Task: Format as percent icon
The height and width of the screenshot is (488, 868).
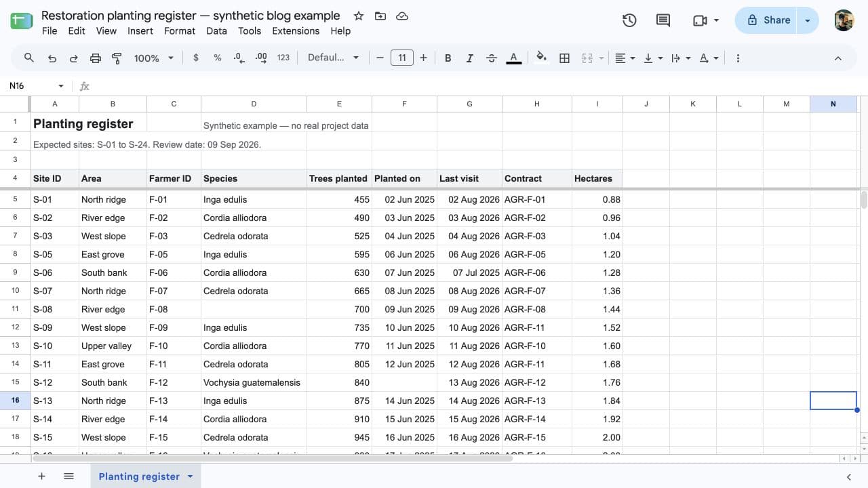Action: 218,58
